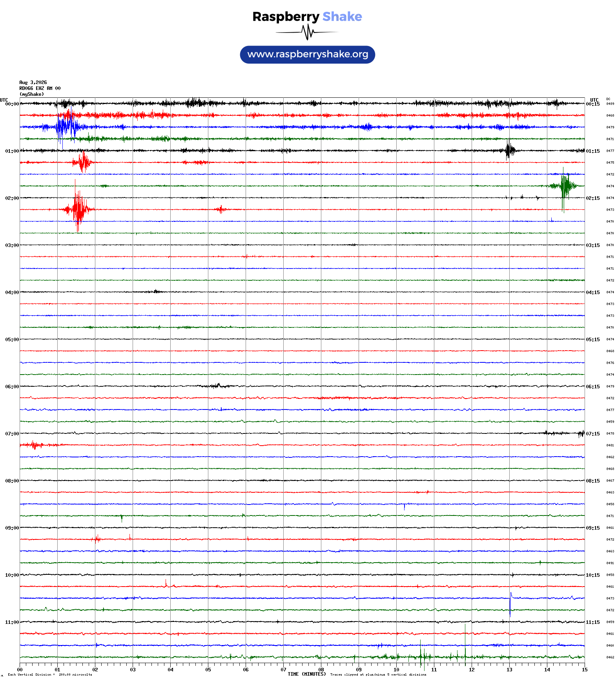Select minute "12" on the bottom time axis

coord(472,670)
